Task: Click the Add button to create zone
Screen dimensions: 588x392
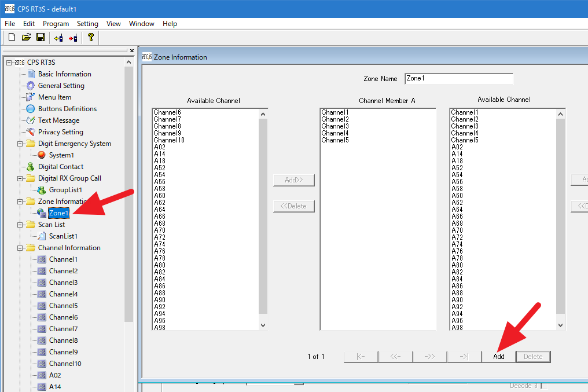Action: [498, 357]
